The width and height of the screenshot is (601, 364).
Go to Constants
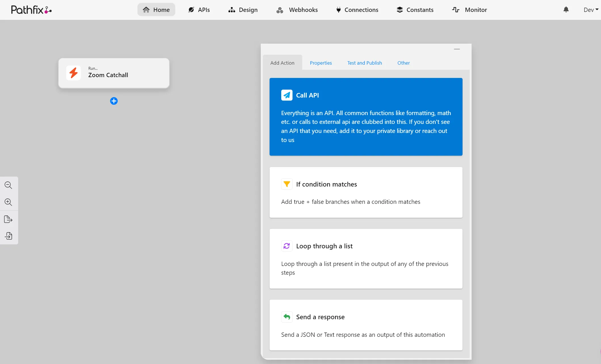point(415,10)
